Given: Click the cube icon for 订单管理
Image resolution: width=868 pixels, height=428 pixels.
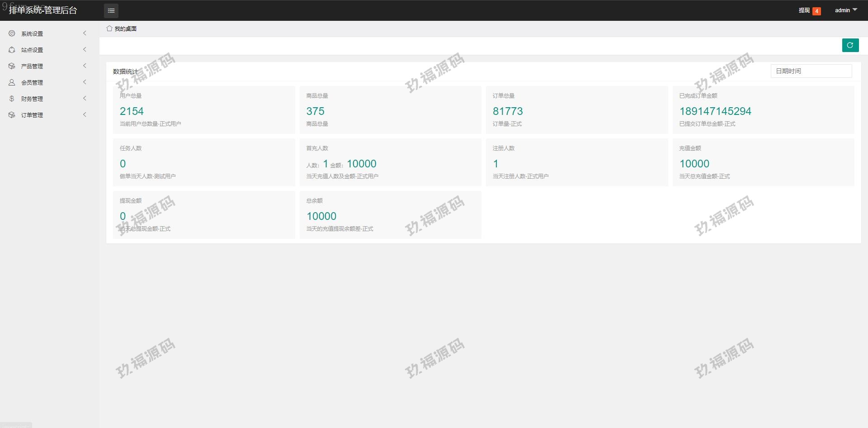Looking at the screenshot, I should coord(12,115).
